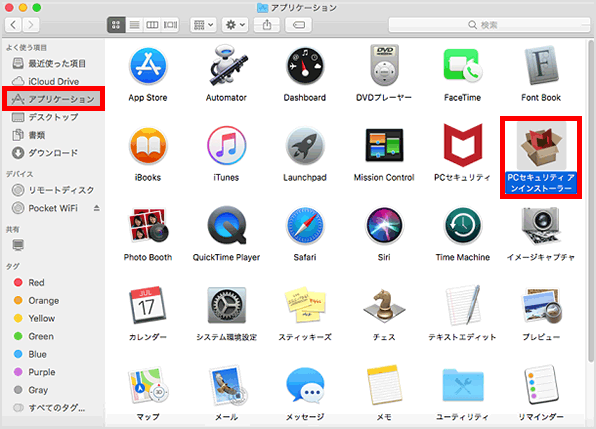Click the iTunes icon
Viewport: 596px width, 429px height.
click(x=227, y=146)
